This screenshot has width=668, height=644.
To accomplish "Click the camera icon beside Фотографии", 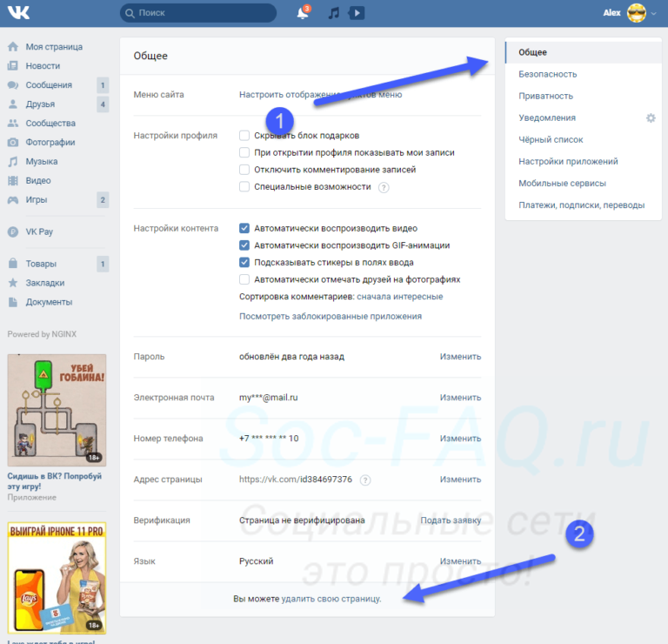I will click(x=13, y=143).
